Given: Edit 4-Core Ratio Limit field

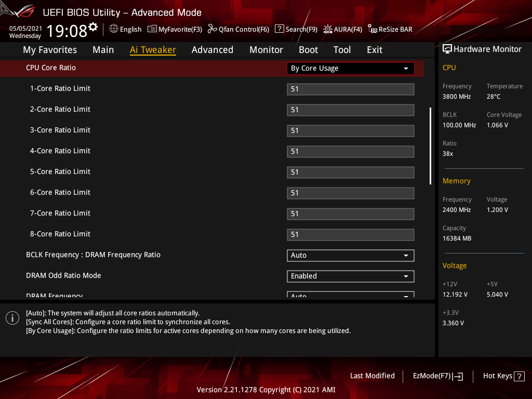Looking at the screenshot, I should point(351,152).
